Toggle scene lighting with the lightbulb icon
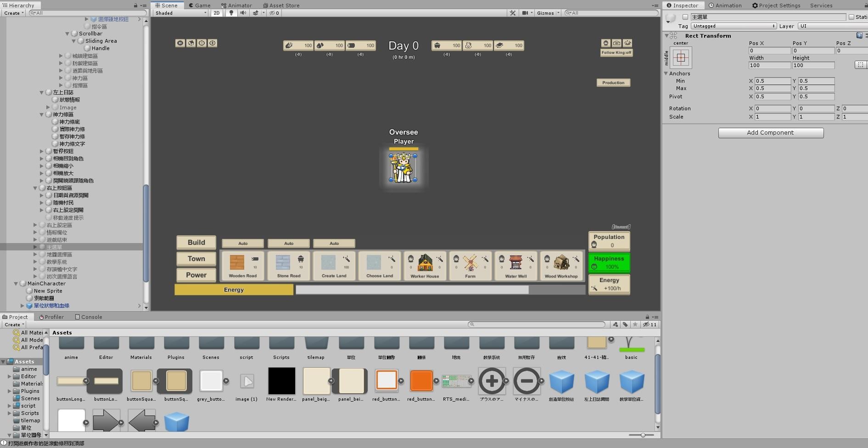868x448 pixels. (x=231, y=13)
